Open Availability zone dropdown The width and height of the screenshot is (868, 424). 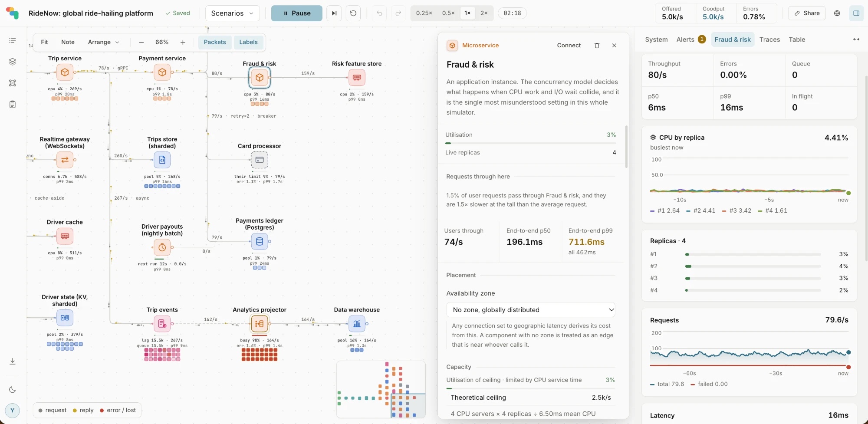[531, 310]
